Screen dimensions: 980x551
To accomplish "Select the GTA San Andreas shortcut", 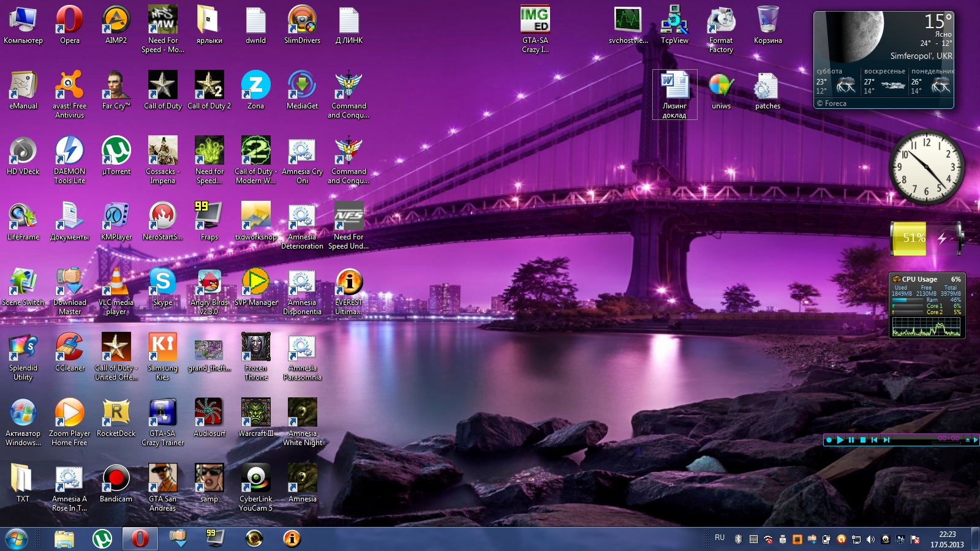I will tap(162, 488).
